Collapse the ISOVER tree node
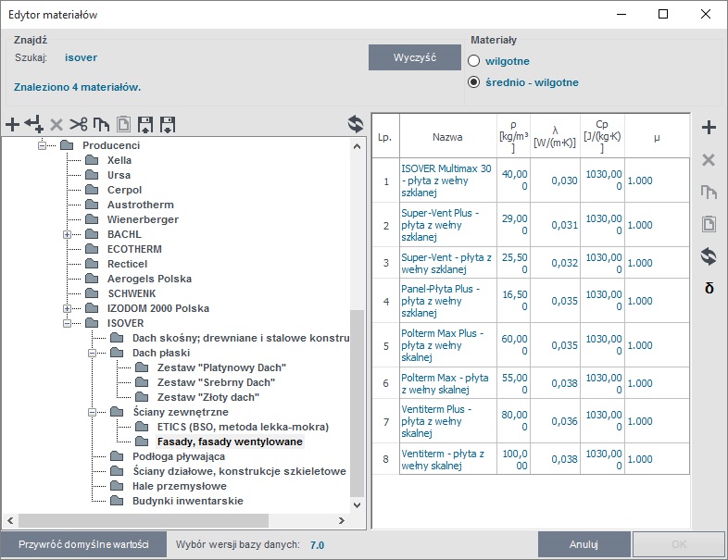Viewport: 728px width, 560px height. click(x=67, y=323)
